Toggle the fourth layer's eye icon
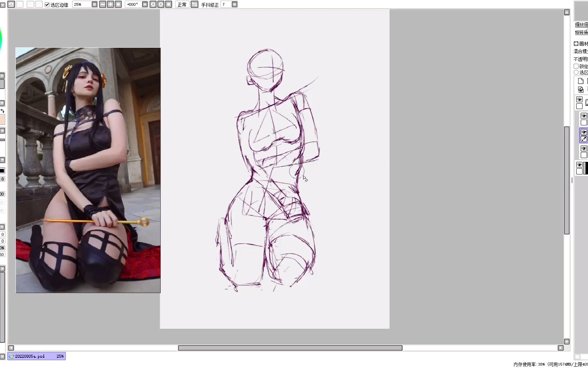Viewport: 588px width, 368px height. click(584, 149)
